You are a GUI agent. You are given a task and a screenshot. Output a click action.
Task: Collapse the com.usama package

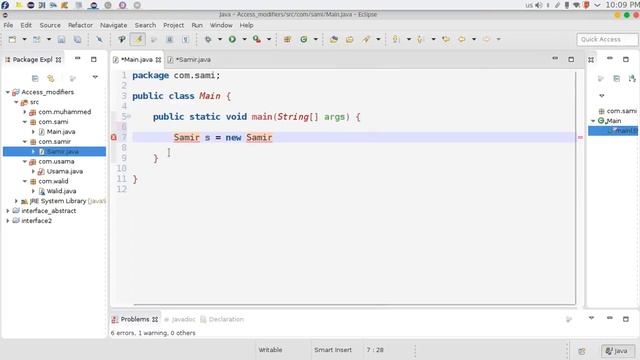[24, 162]
